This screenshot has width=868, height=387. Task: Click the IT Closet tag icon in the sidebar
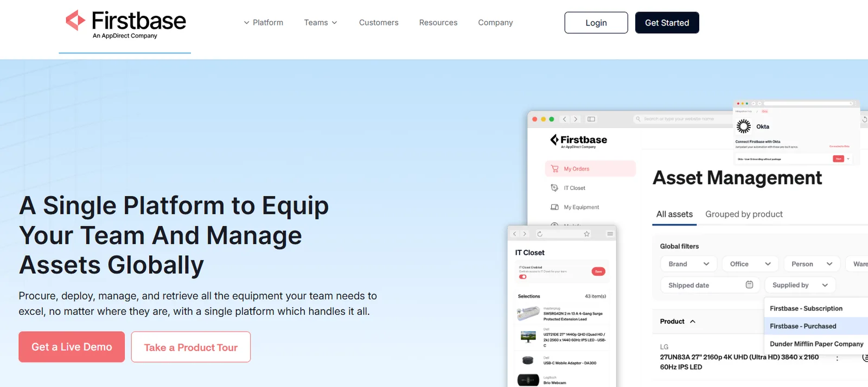[554, 188]
